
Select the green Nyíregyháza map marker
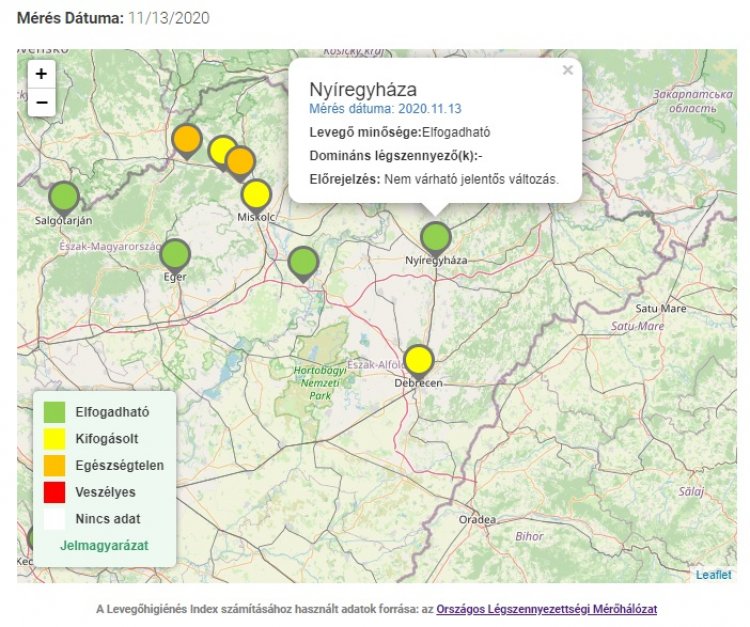pos(435,238)
